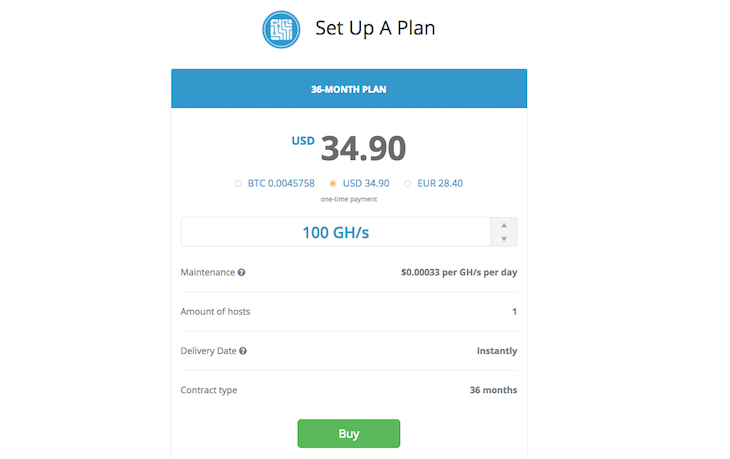The width and height of the screenshot is (730, 459).
Task: Click the green Buy button
Action: pos(349,433)
